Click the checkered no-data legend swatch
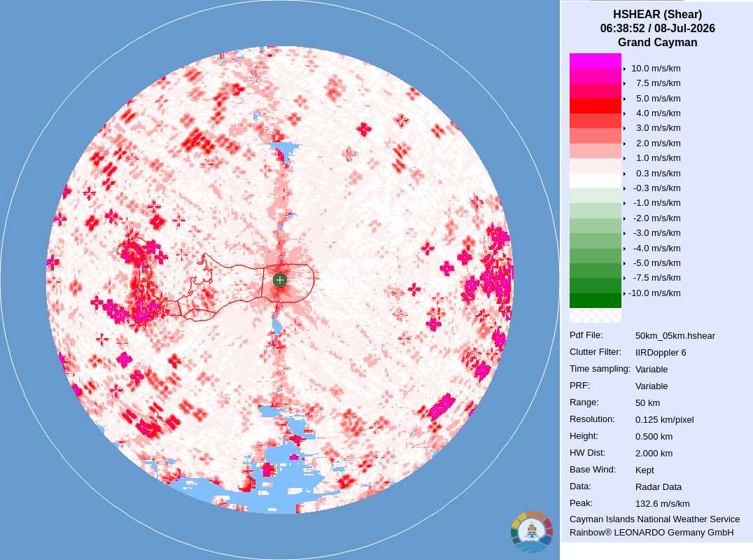The image size is (753, 560). [x=595, y=315]
